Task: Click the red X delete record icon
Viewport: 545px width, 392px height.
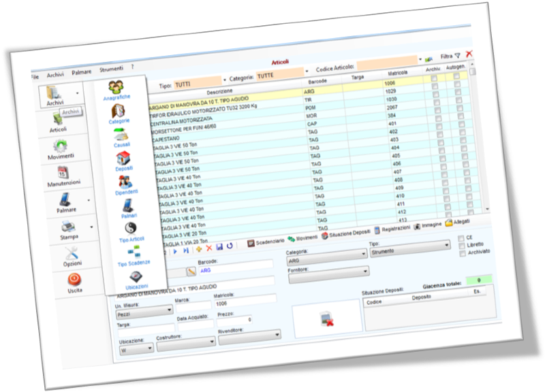Action: (x=209, y=248)
